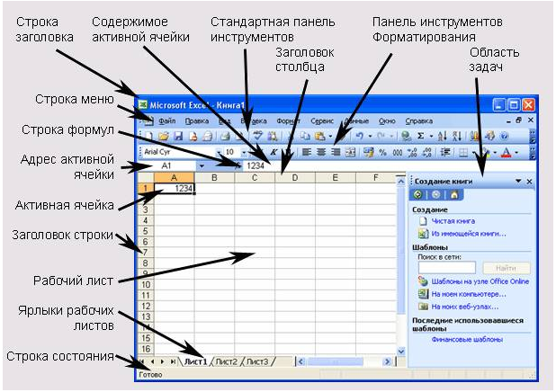Open the Правка menu

[197, 120]
